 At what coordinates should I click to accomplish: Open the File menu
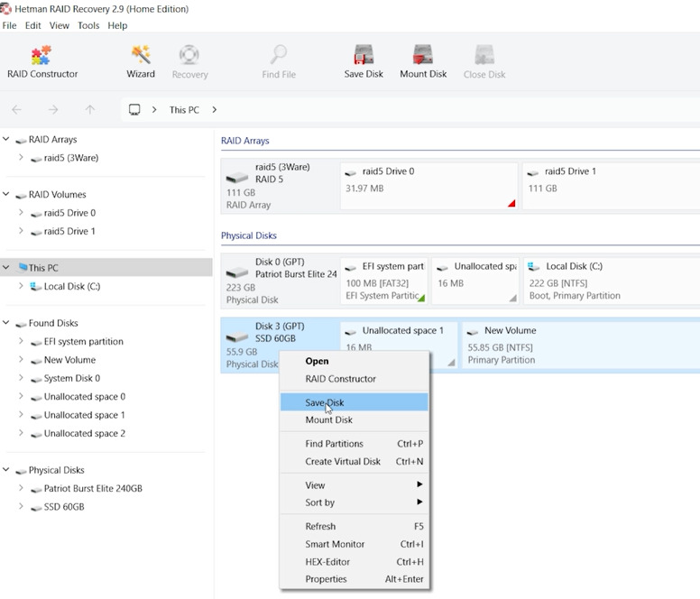coord(9,25)
